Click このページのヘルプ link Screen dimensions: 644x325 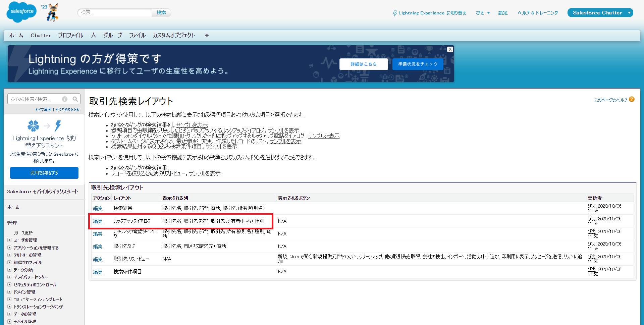pos(610,100)
